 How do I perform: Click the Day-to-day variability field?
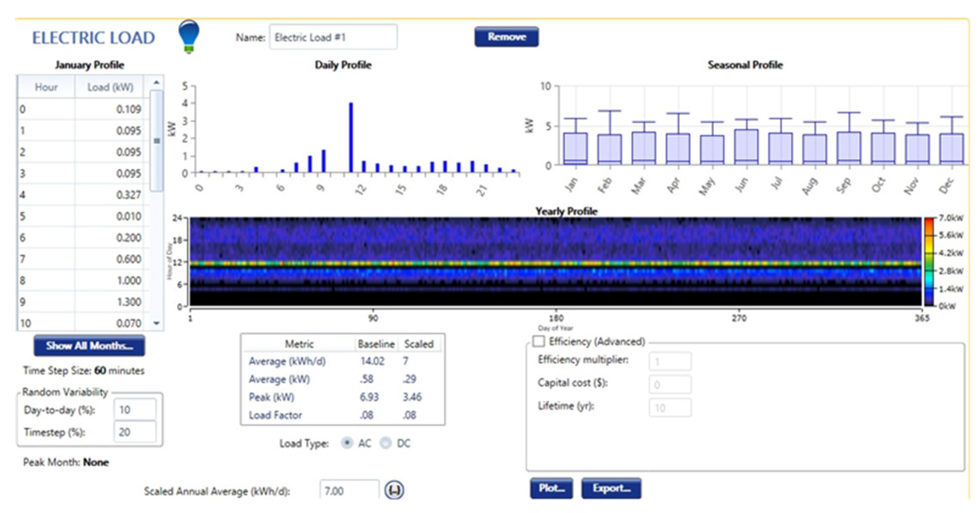tap(135, 410)
